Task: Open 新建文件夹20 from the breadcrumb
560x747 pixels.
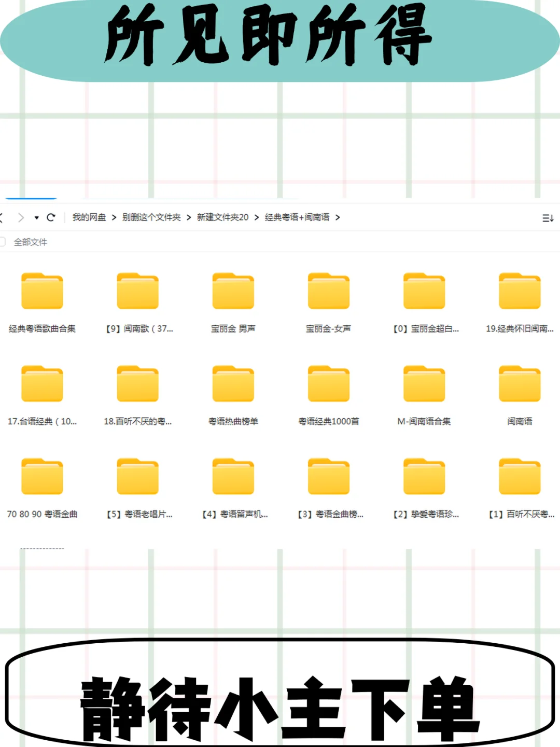Action: pyautogui.click(x=222, y=218)
